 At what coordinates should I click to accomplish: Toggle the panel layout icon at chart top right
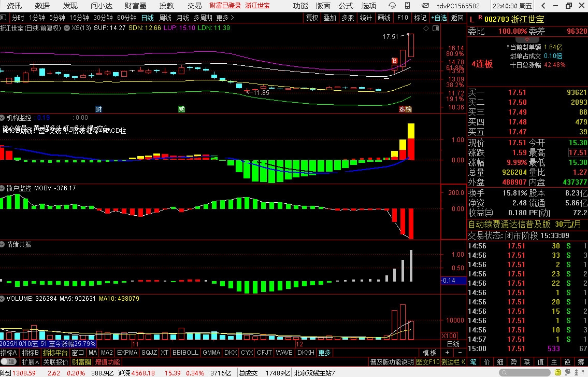[435, 28]
